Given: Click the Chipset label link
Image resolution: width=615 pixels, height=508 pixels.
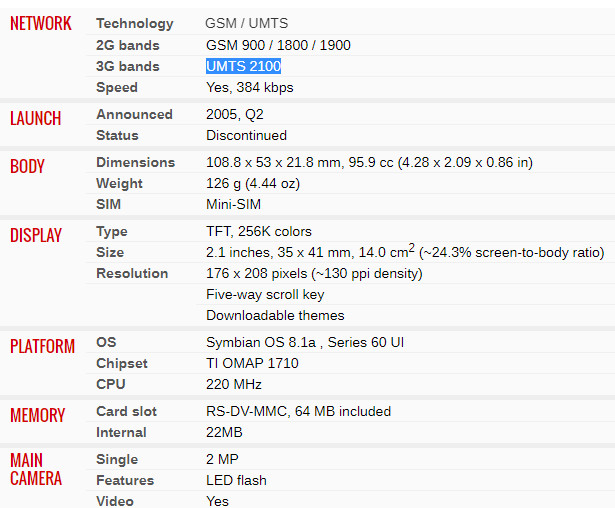Looking at the screenshot, I should tap(122, 363).
